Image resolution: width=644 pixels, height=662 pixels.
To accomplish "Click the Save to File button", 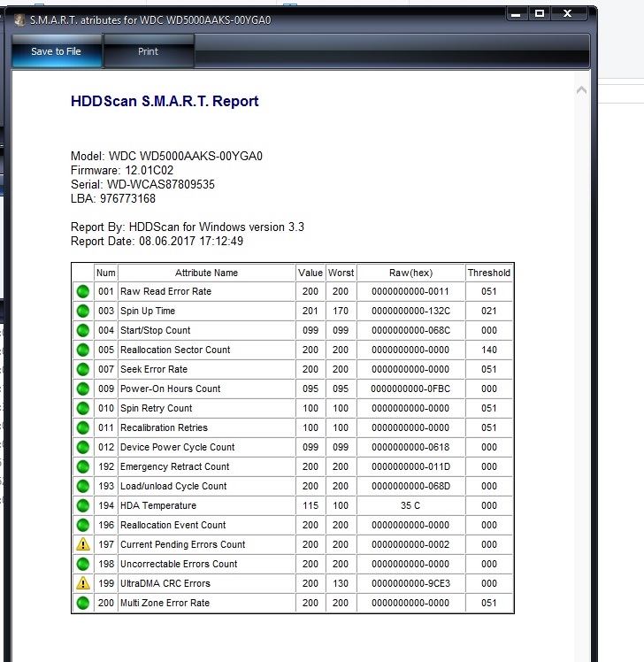I will 57,51.
